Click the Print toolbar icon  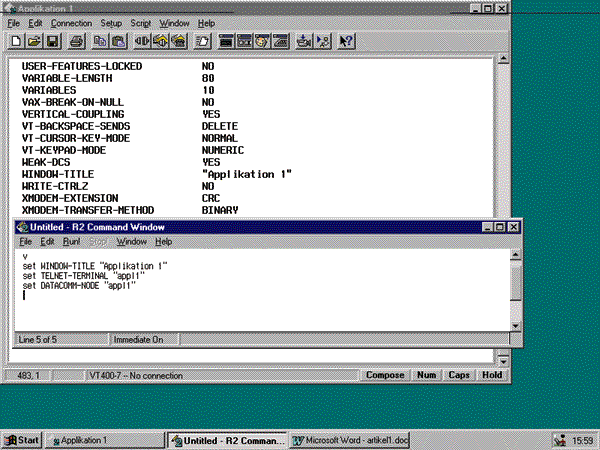(x=76, y=41)
